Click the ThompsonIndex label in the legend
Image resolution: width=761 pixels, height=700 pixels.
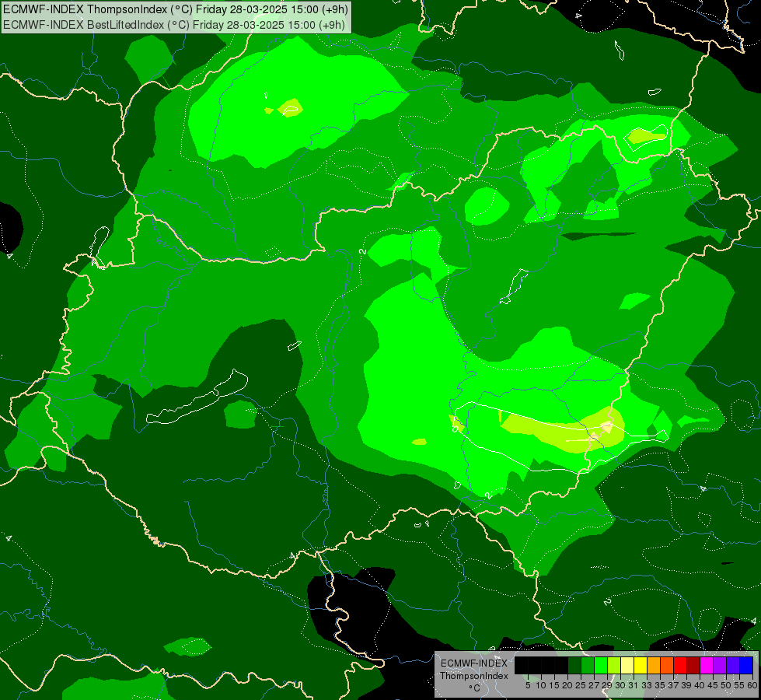tap(474, 676)
